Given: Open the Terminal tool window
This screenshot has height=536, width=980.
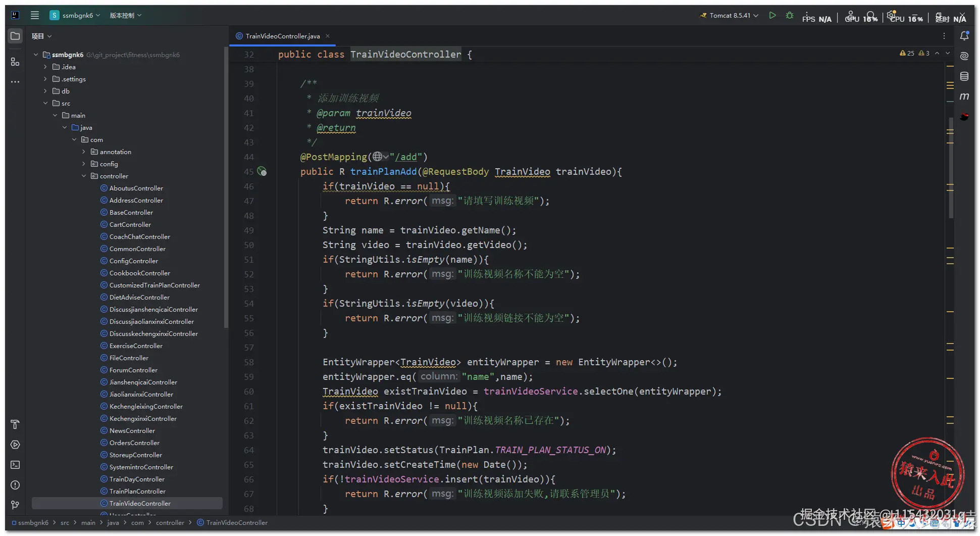Looking at the screenshot, I should point(15,465).
